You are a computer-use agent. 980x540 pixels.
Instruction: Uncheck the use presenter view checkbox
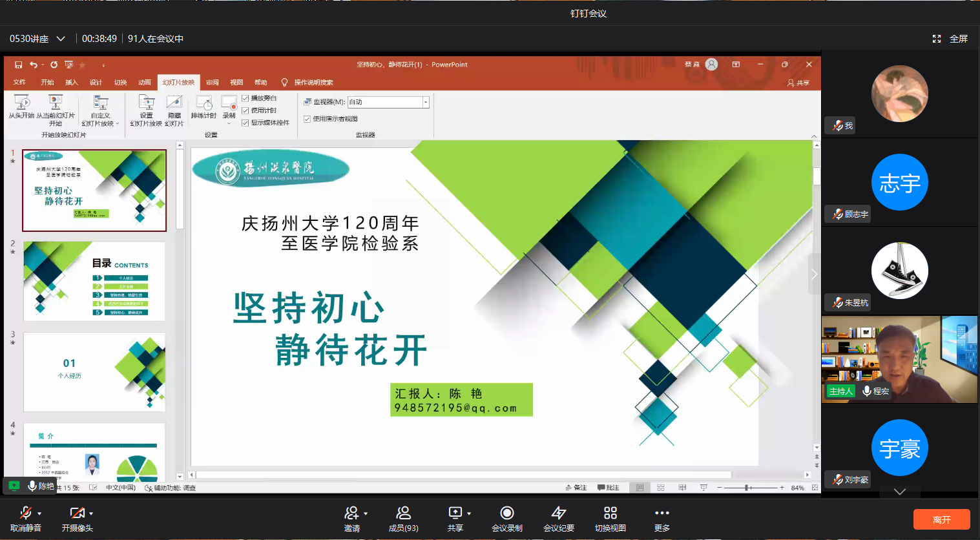click(x=308, y=119)
